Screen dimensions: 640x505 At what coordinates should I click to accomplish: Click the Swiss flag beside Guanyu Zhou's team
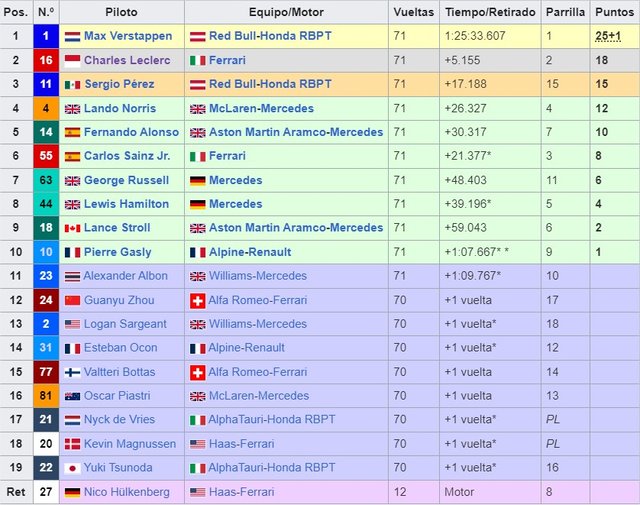[198, 301]
